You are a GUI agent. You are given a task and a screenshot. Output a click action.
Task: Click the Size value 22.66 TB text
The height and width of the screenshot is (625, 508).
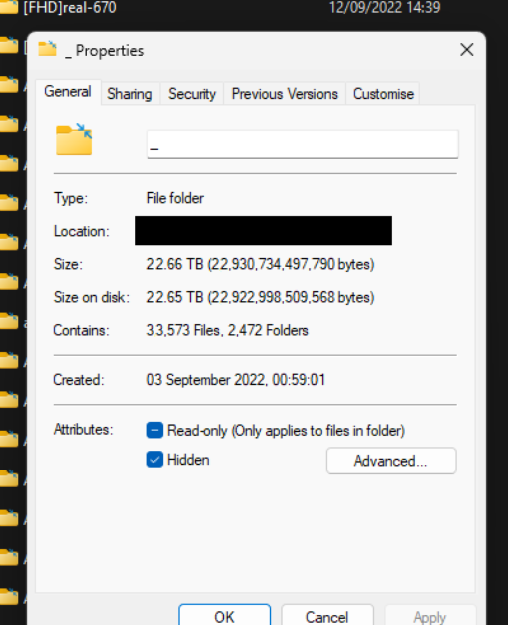(x=175, y=264)
